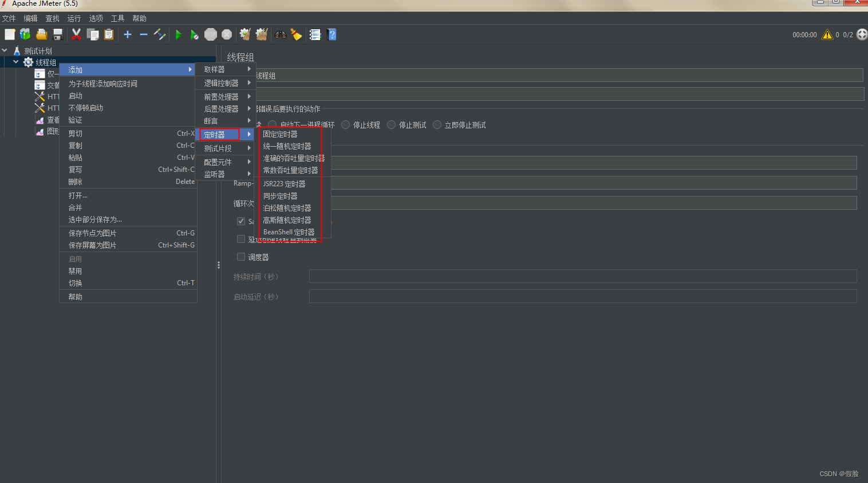868x483 pixels.
Task: Uncheck the Same user checkbox
Action: point(241,221)
